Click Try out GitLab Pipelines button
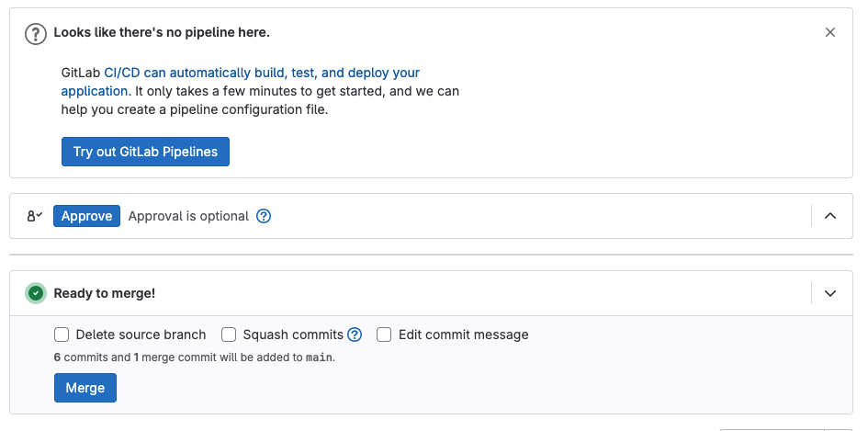The width and height of the screenshot is (868, 431). tap(146, 152)
